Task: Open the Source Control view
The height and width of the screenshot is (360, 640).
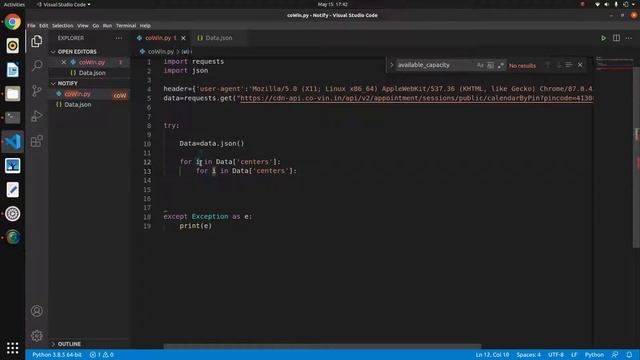Action: tap(37, 91)
